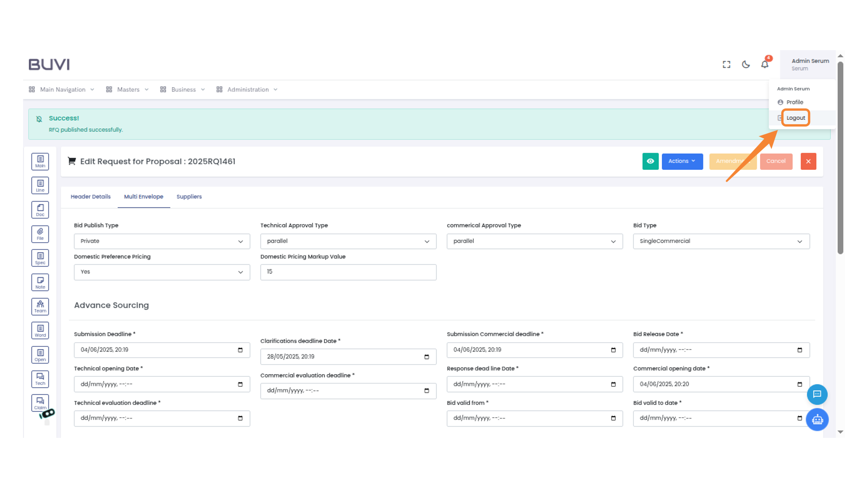Viewport: 868px width, 488px height.
Task: Click Logout in the user menu
Action: (796, 118)
